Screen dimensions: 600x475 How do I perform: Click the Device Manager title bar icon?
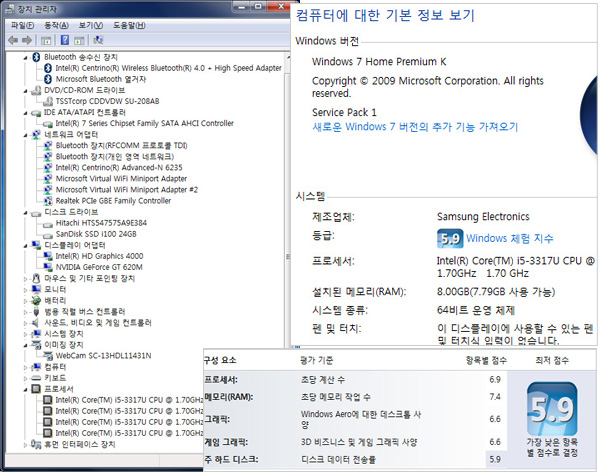(10, 9)
